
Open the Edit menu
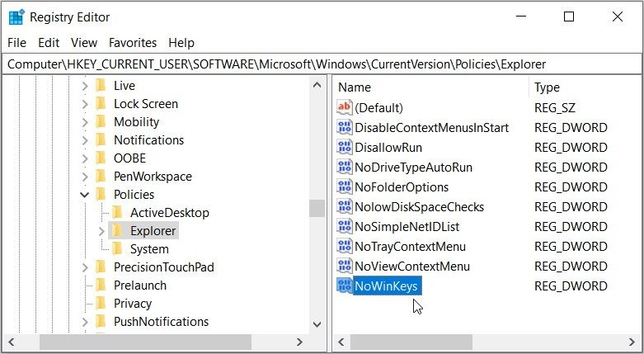(49, 43)
